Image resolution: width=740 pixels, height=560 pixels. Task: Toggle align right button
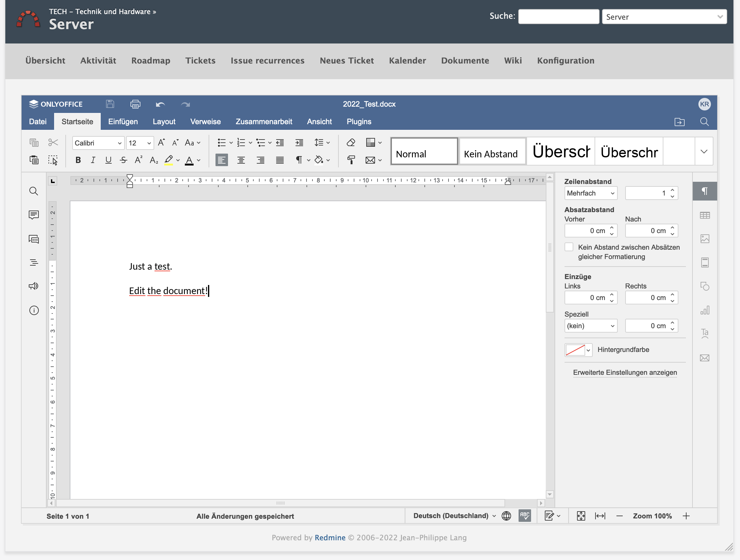[x=260, y=160]
